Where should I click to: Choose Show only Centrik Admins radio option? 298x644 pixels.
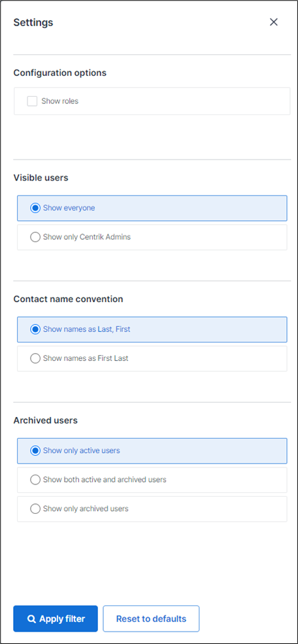35,237
